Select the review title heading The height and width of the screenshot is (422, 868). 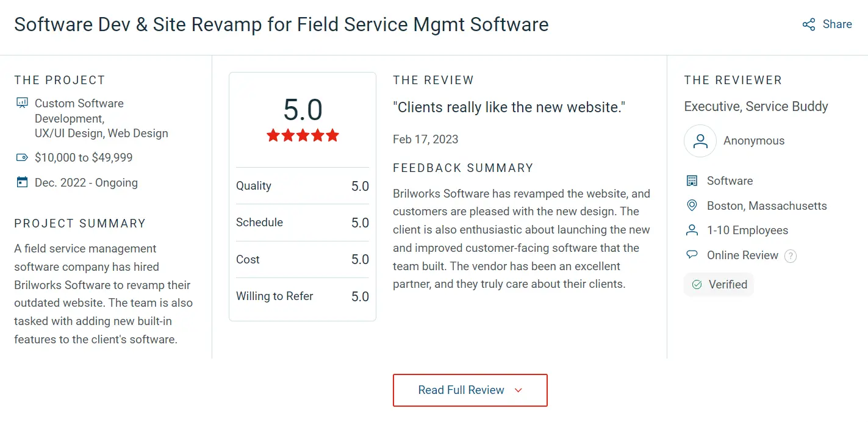509,107
